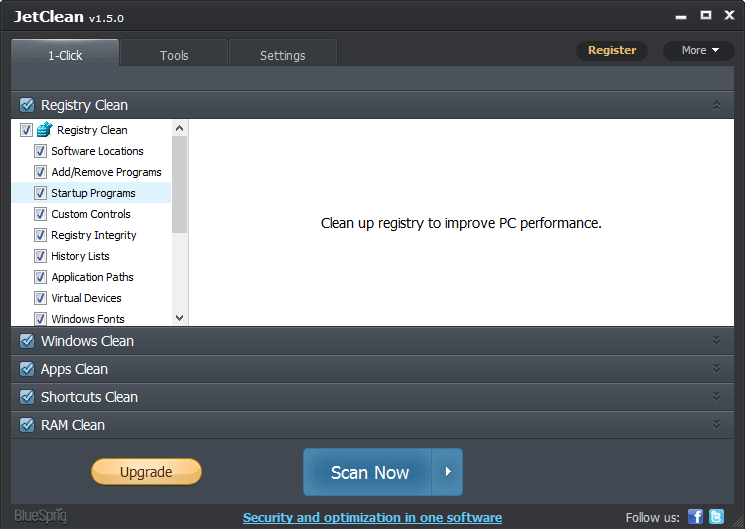Start scanning with Scan Now
745x529 pixels.
[368, 472]
